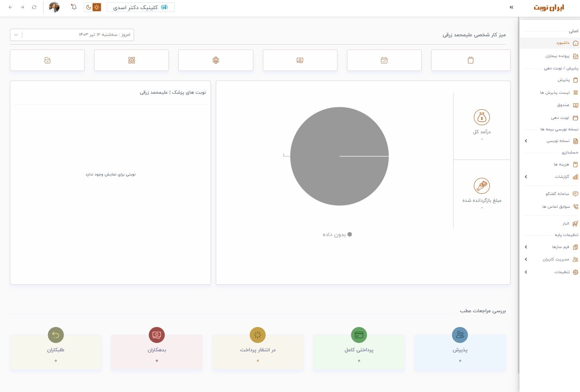Click the درآمد کل money bag icon

[x=482, y=118]
